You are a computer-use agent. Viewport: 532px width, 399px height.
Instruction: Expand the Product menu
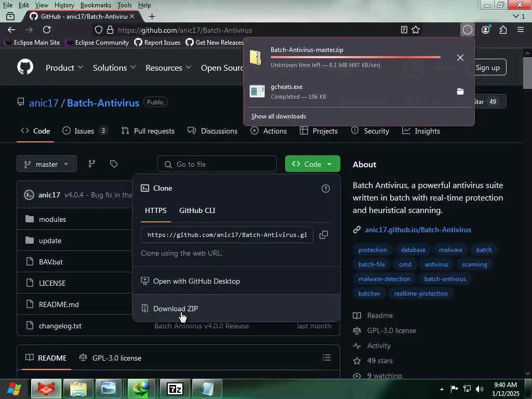coord(64,68)
